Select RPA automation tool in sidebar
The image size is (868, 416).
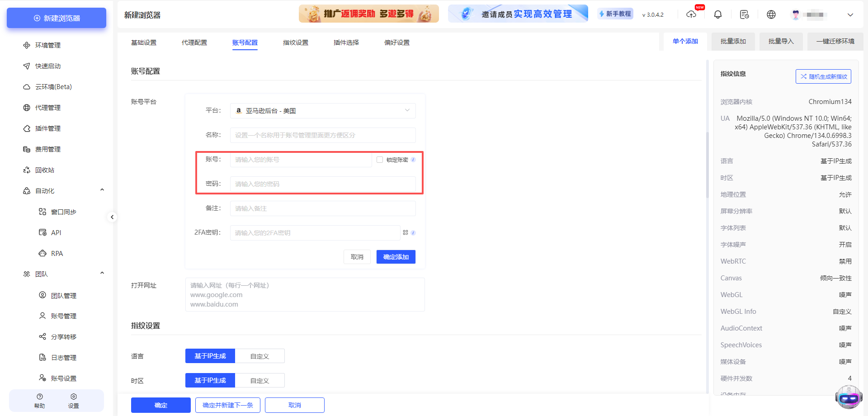57,253
